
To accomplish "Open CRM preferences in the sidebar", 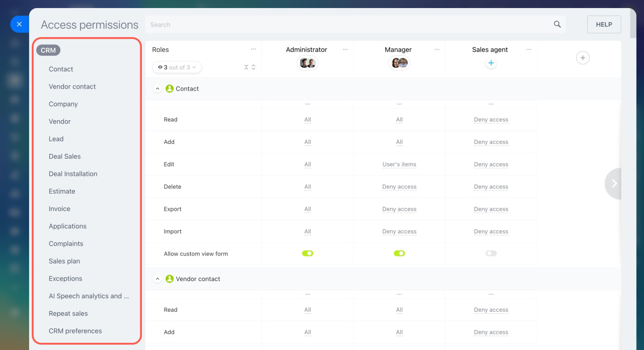I will pos(75,331).
